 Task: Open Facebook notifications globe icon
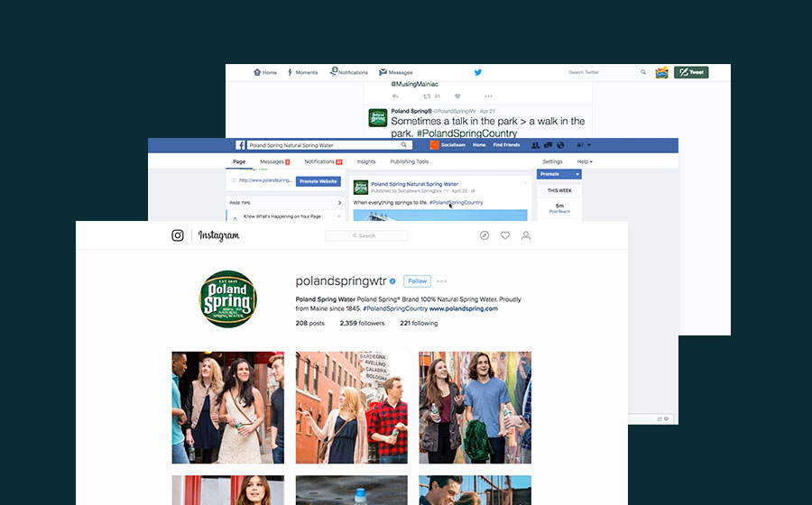560,145
